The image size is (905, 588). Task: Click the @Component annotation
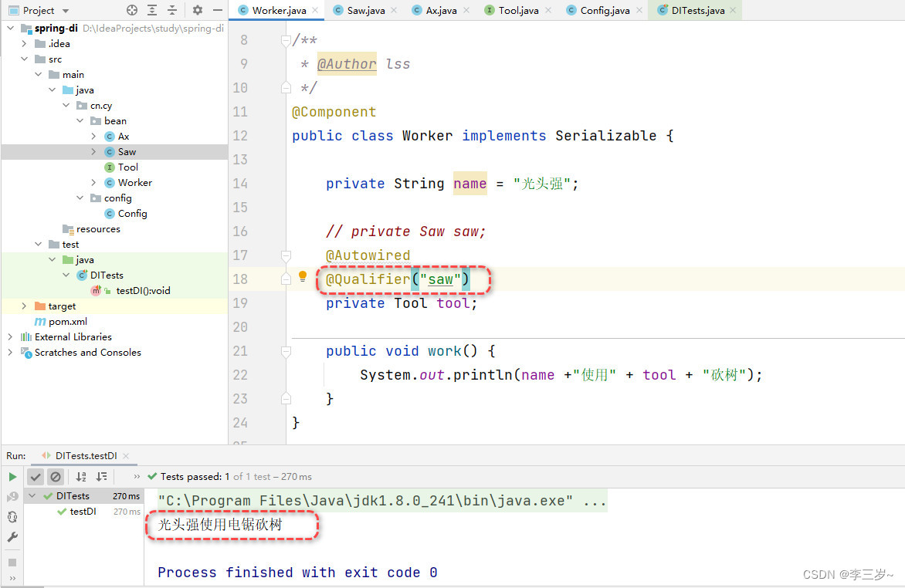pos(334,112)
